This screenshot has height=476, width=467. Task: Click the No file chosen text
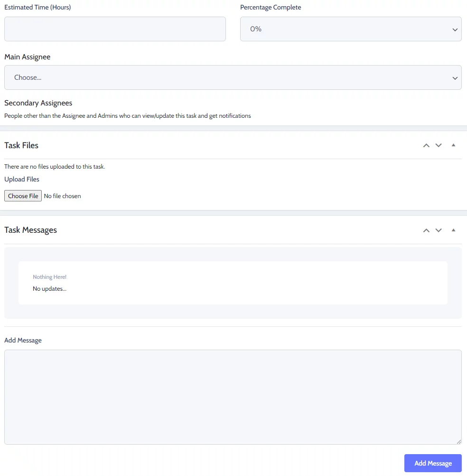(63, 196)
